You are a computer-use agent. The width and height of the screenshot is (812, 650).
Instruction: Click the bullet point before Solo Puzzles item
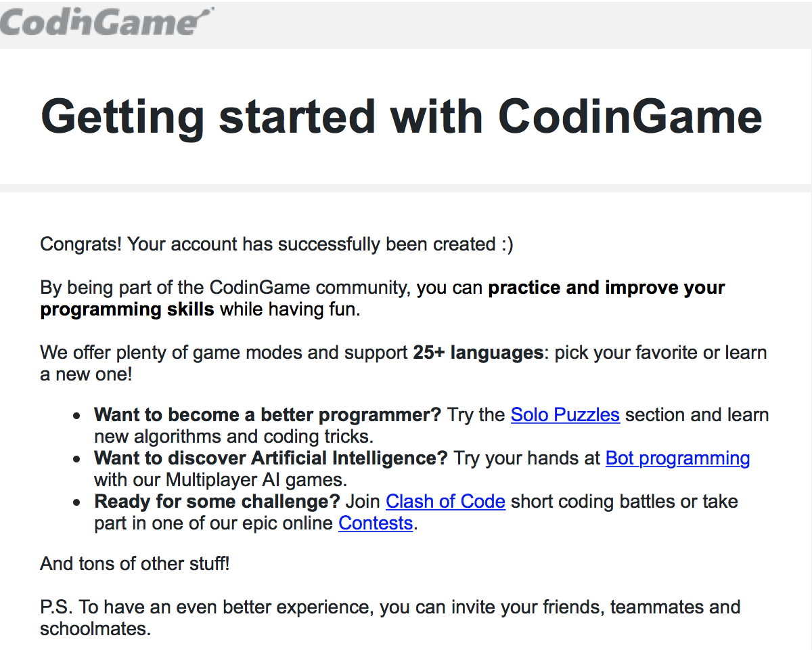(x=78, y=415)
